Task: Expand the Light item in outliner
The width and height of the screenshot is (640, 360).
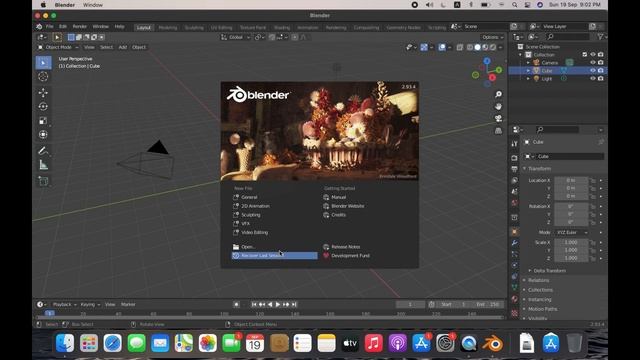Action: pos(529,78)
